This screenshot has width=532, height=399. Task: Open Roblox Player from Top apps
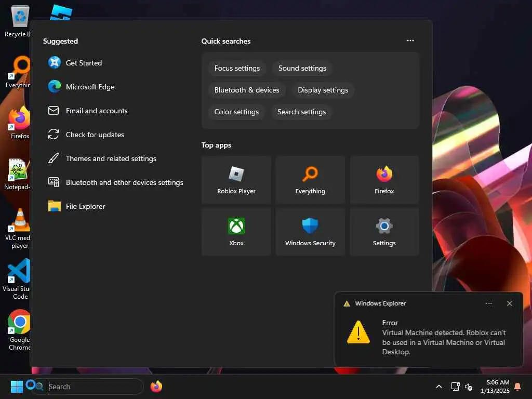pos(236,180)
